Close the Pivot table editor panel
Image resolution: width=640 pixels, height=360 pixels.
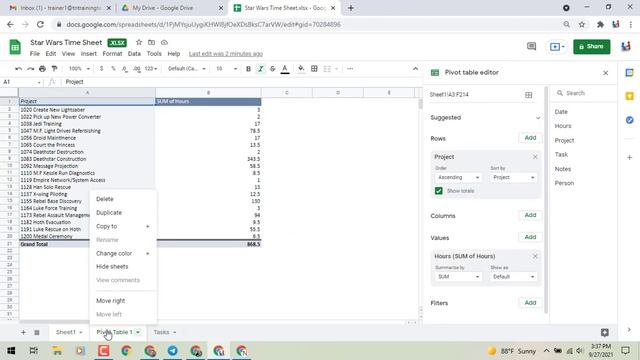coord(605,73)
